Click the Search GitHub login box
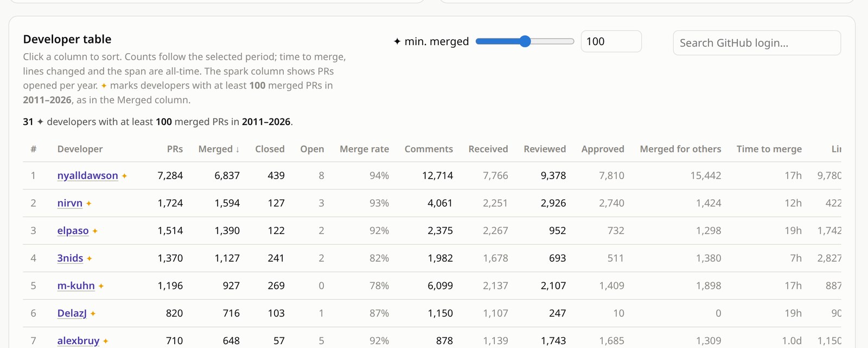Image resolution: width=868 pixels, height=348 pixels. click(x=757, y=43)
